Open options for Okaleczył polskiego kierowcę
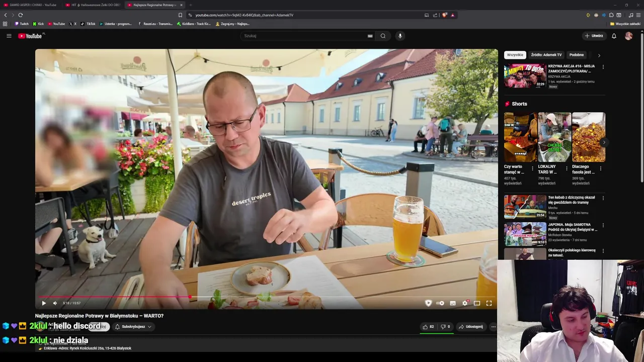The width and height of the screenshot is (644, 362). 603,251
